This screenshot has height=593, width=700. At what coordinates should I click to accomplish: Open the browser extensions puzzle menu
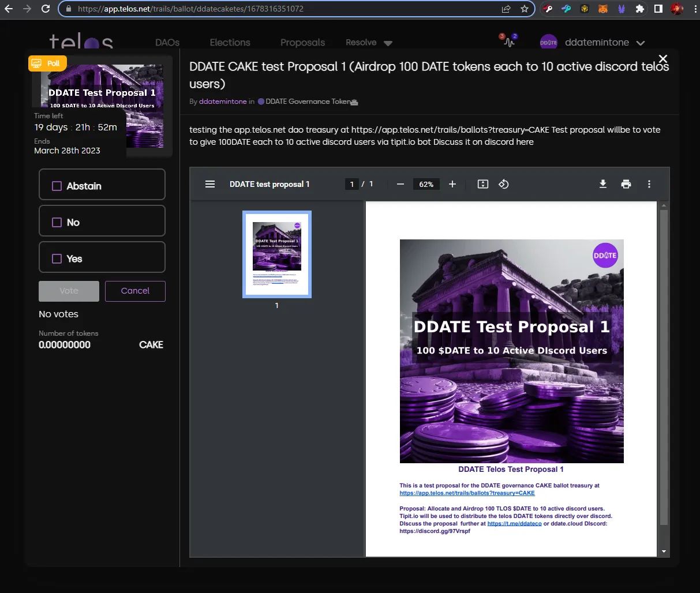tap(639, 9)
